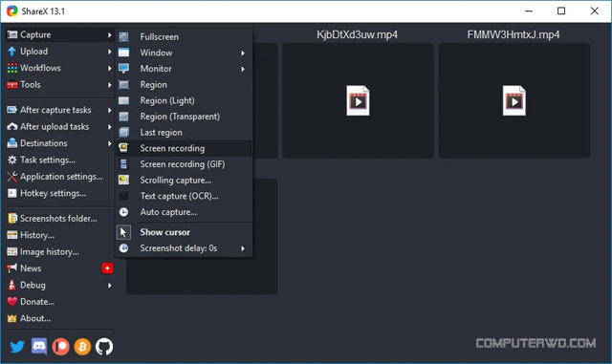
Task: Select Screen recording (GIF) entry
Action: tap(184, 164)
